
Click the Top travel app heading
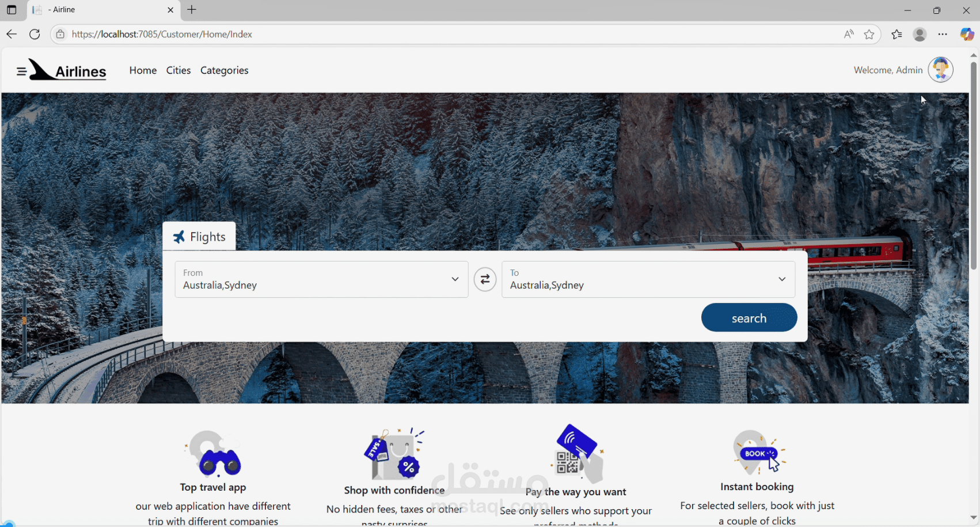tap(213, 487)
